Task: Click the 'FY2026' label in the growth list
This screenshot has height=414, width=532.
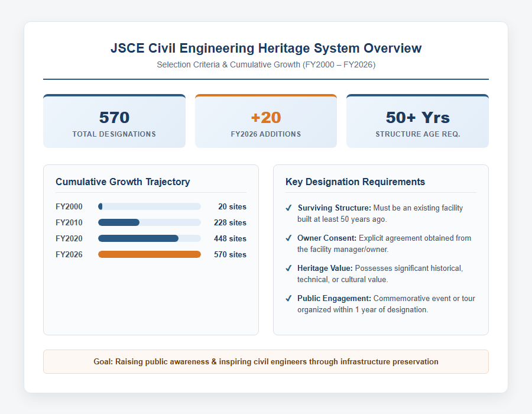Action: (69, 254)
